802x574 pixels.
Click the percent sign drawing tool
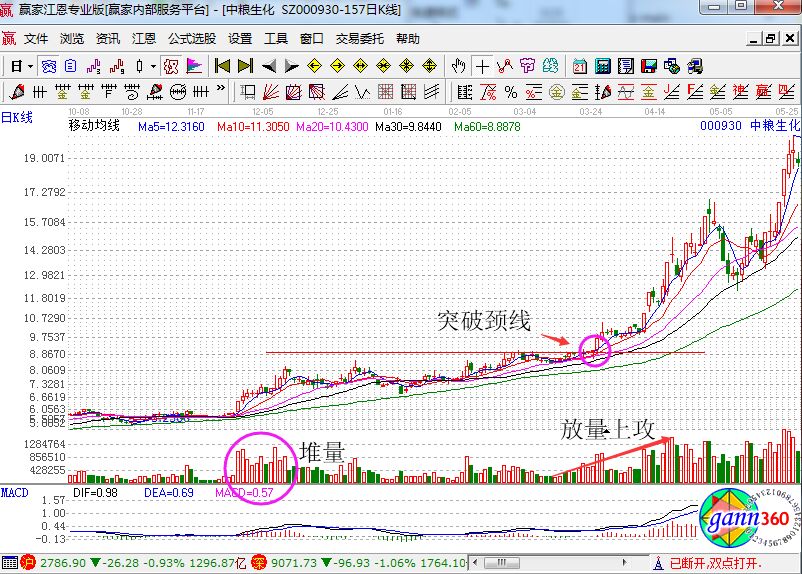[x=511, y=92]
